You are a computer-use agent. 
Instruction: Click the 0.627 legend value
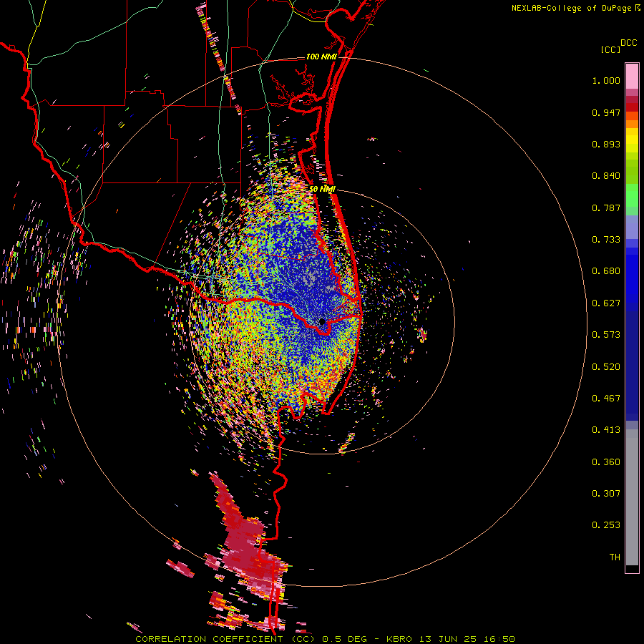(x=606, y=303)
